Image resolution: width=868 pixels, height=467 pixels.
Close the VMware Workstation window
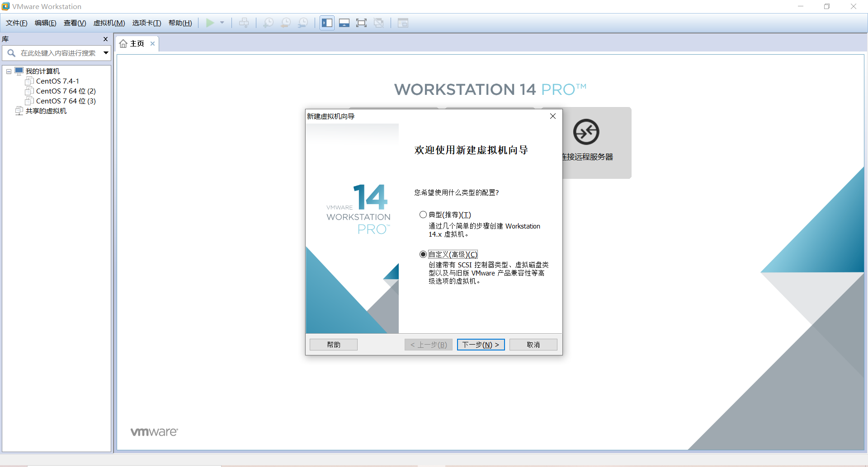854,6
